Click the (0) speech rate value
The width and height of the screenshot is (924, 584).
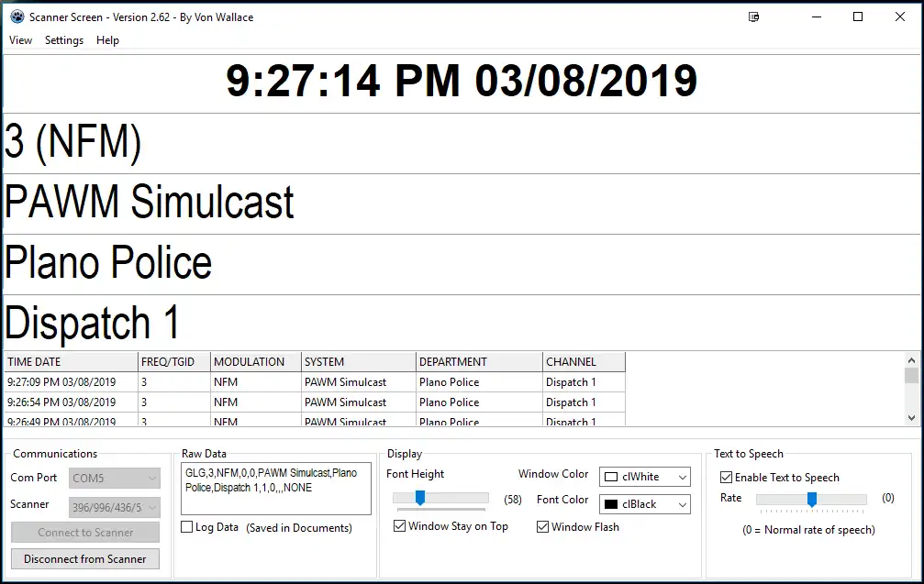[888, 498]
